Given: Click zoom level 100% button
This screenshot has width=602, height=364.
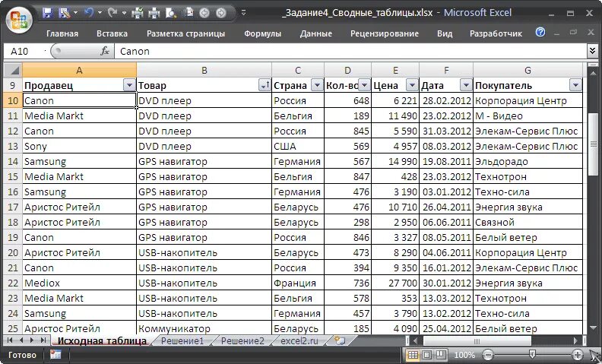Looking at the screenshot, I should click(x=464, y=355).
